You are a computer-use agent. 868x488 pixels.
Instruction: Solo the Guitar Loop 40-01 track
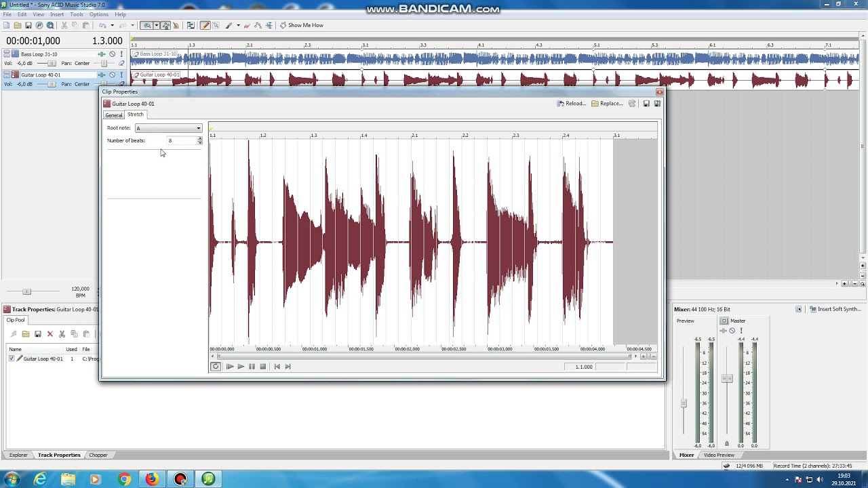coord(121,75)
